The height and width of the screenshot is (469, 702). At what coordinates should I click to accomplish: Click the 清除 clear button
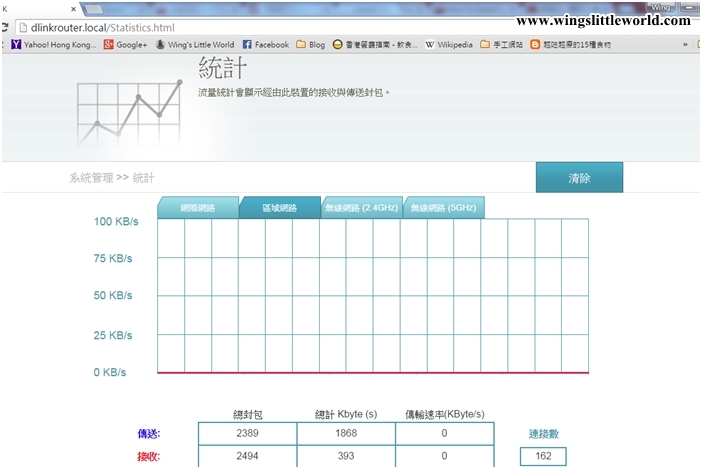click(579, 177)
